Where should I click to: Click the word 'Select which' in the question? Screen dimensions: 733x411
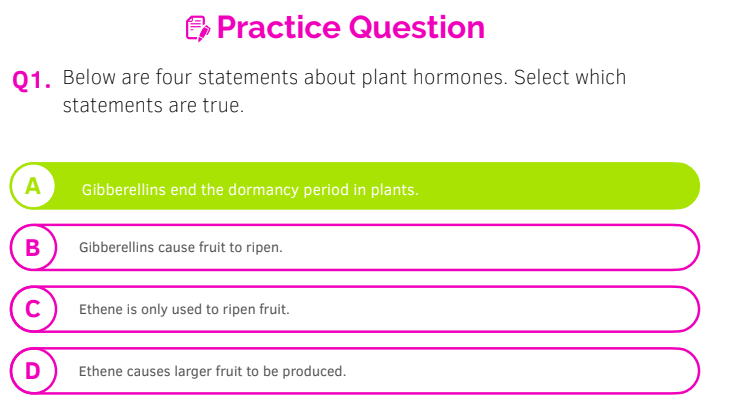(x=570, y=78)
